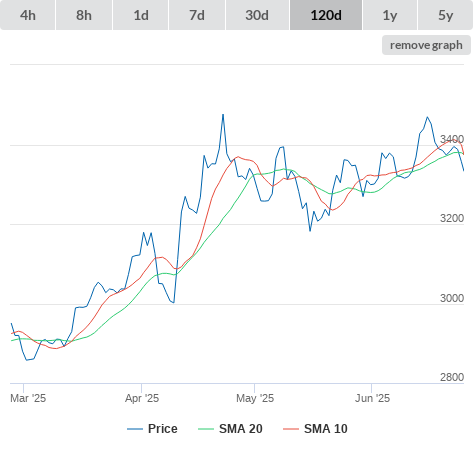
Task: Hide the SMA 10 series via legend
Action: 326,429
